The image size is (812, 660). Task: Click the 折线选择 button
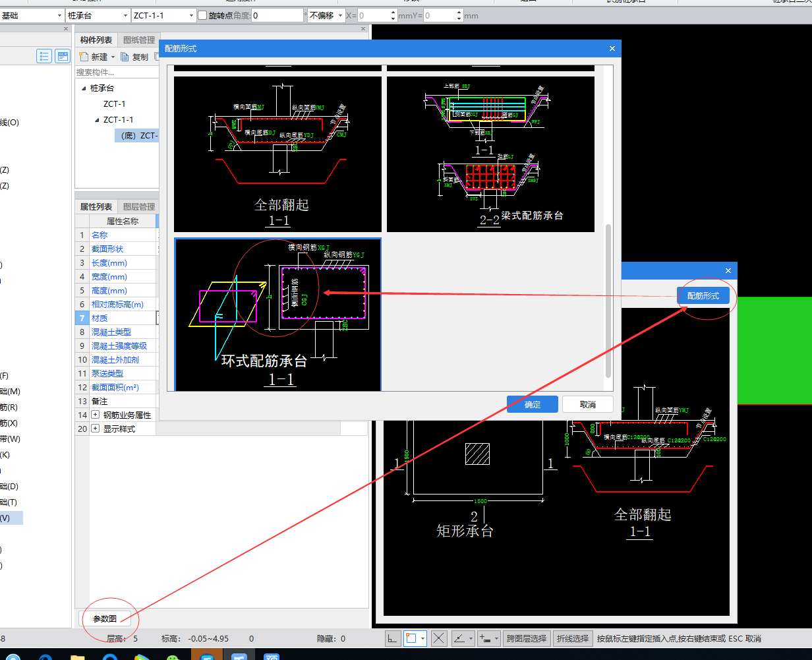point(573,638)
